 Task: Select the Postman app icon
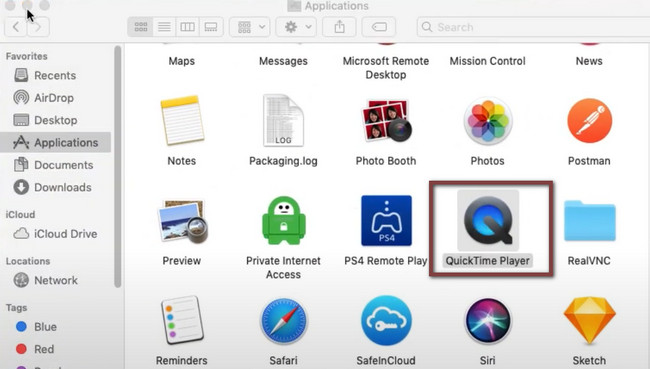click(x=589, y=121)
